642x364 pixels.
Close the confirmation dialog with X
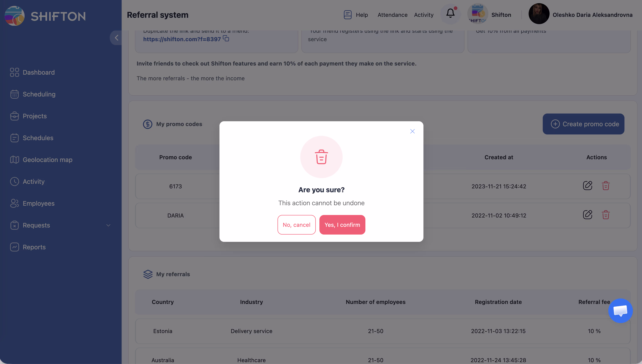click(413, 131)
